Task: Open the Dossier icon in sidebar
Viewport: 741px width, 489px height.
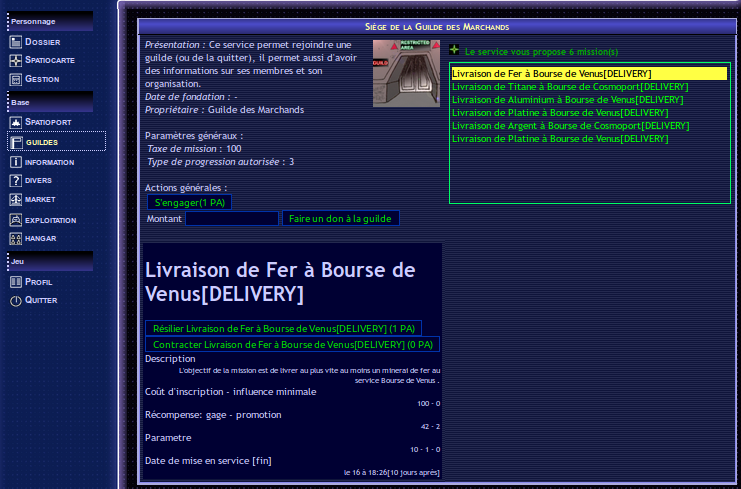Action: pyautogui.click(x=16, y=42)
